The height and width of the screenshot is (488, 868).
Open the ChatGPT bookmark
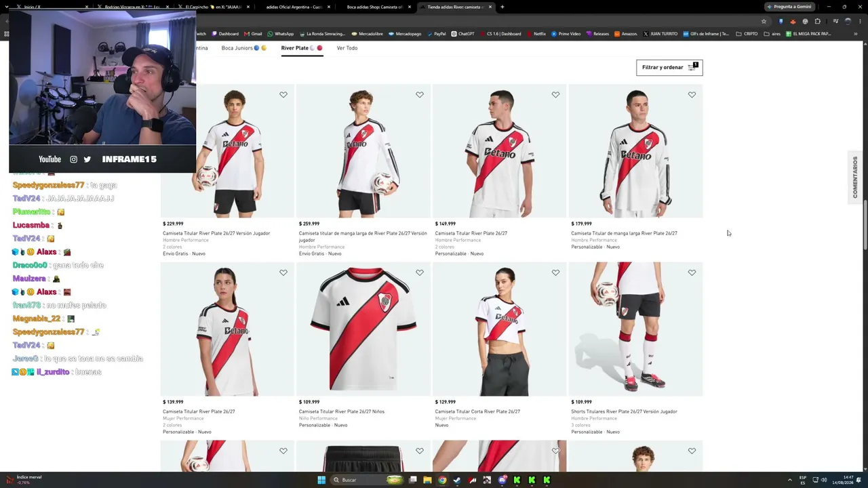point(462,34)
